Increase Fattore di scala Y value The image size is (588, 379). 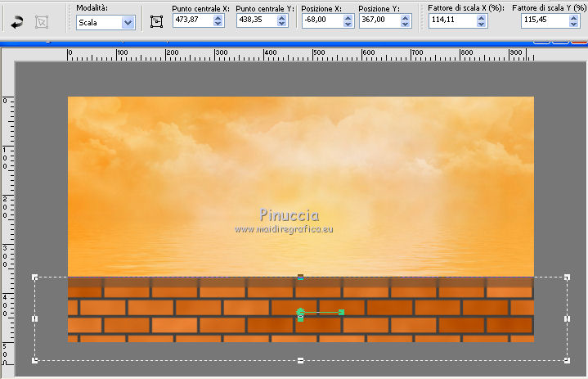click(x=573, y=18)
